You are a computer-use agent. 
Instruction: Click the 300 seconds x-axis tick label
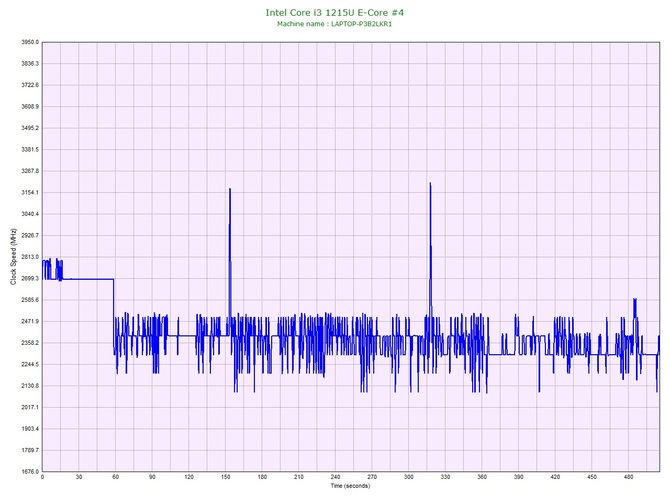click(409, 477)
